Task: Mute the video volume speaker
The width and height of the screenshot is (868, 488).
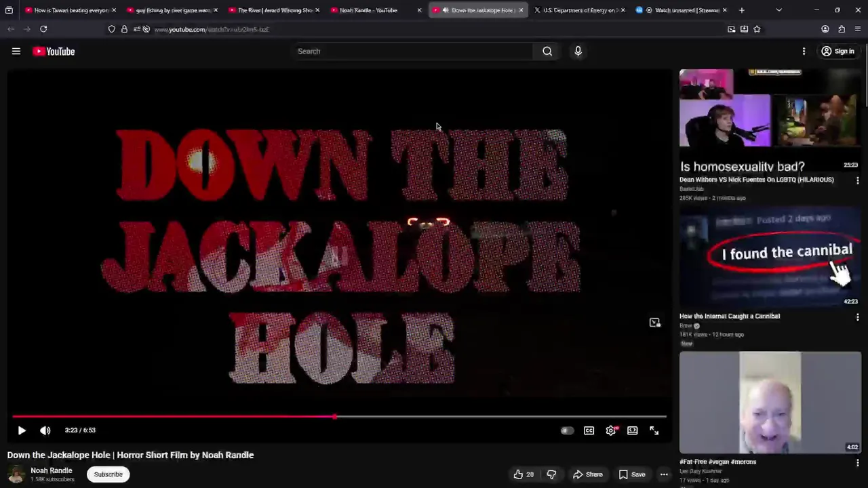Action: pos(45,430)
